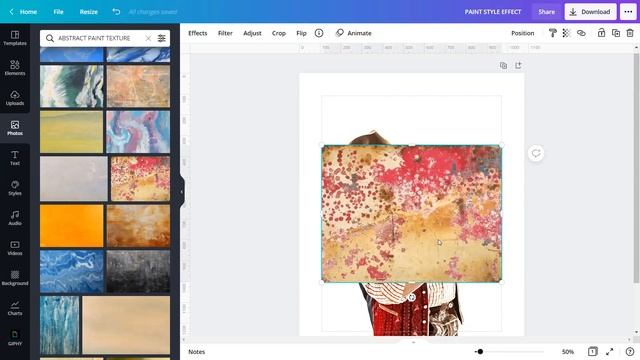640x360 pixels.
Task: Delete the element with trash icon
Action: tap(630, 33)
